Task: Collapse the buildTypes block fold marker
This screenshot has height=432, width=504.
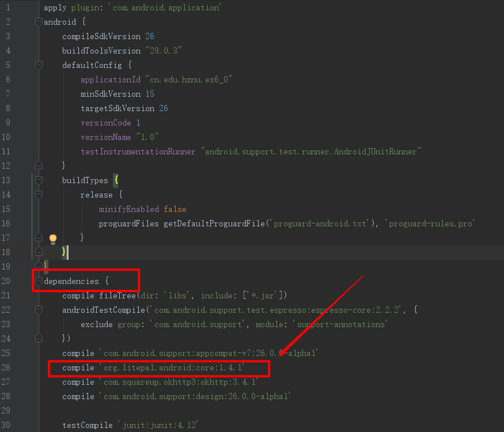Action: click(39, 180)
